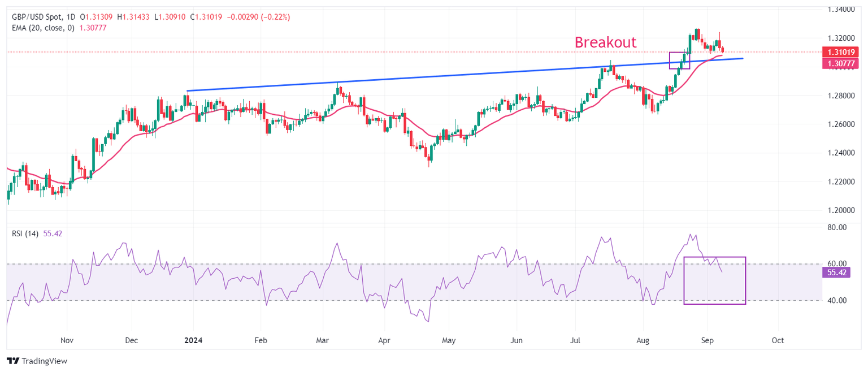Click the 2024 label on the time axis
868x372 pixels.
193,341
